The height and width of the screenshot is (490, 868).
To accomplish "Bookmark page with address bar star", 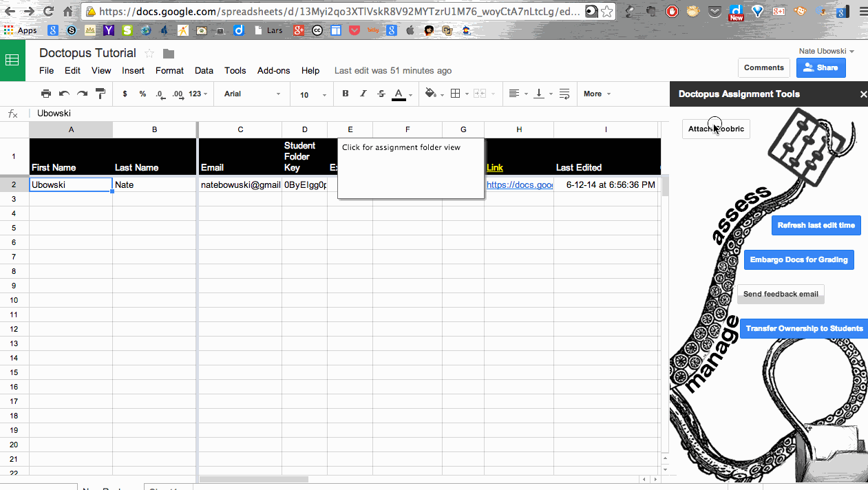I will click(606, 12).
